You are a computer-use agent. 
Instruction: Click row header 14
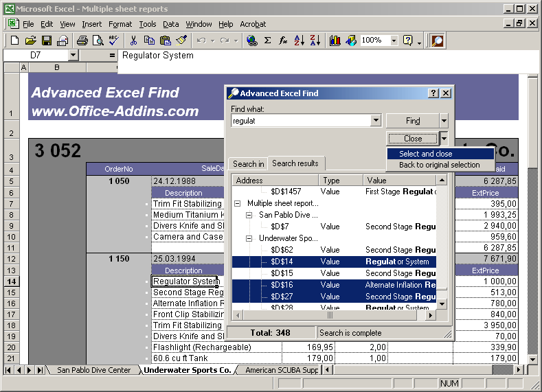coord(12,281)
